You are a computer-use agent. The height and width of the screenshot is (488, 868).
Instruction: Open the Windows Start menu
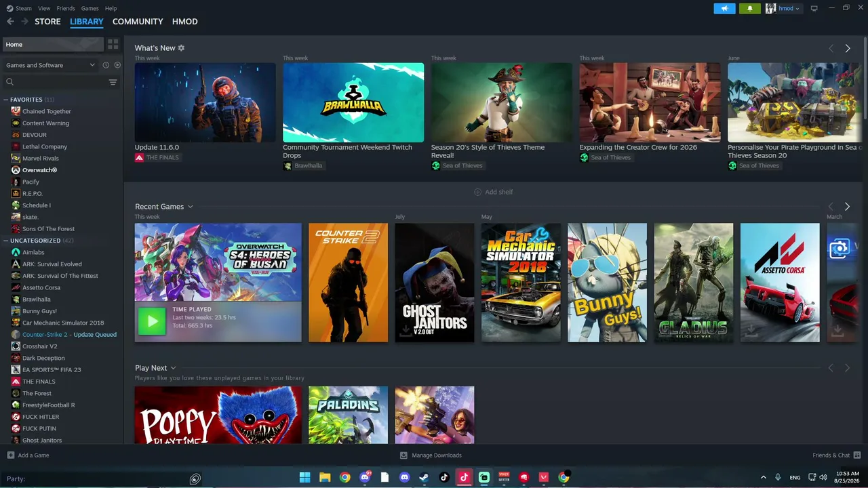tap(305, 477)
